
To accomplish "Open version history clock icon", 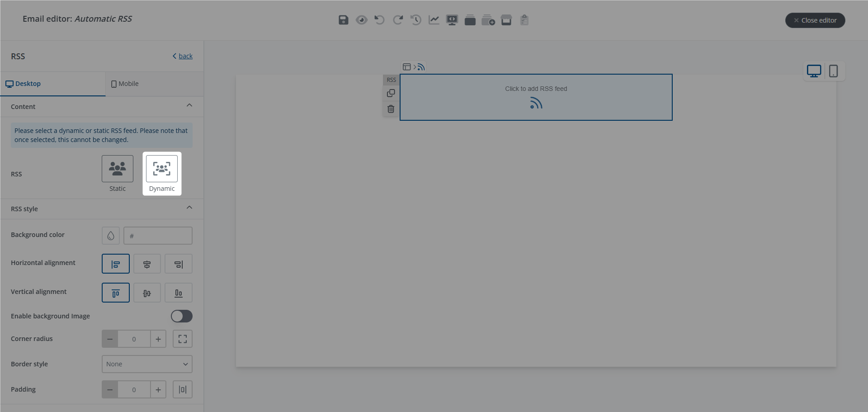I will [416, 20].
